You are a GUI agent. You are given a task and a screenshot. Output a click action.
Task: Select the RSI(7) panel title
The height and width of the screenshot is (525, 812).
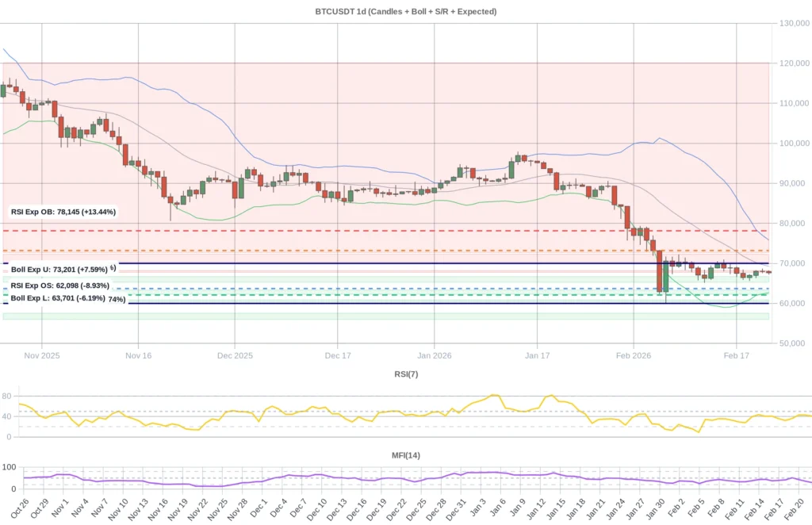pyautogui.click(x=407, y=374)
